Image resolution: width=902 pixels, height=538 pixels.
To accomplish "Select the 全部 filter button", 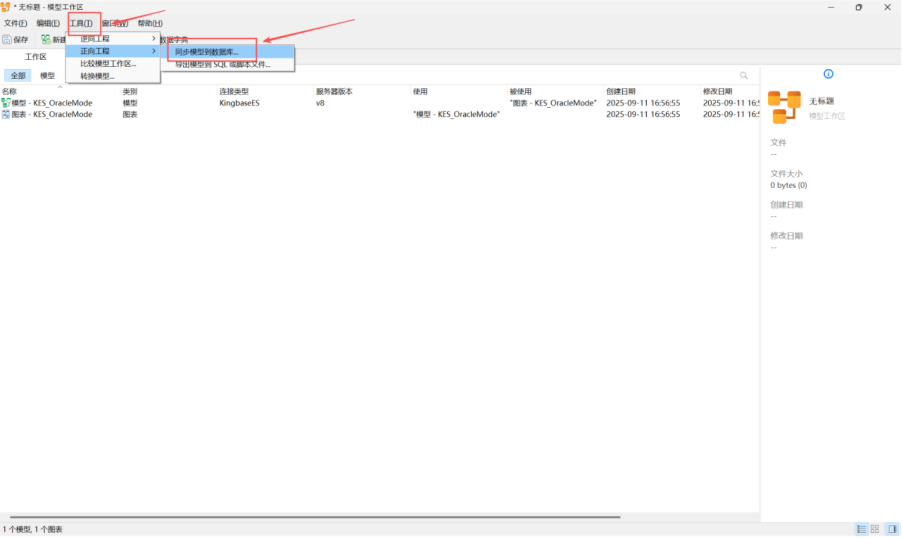I will point(18,75).
